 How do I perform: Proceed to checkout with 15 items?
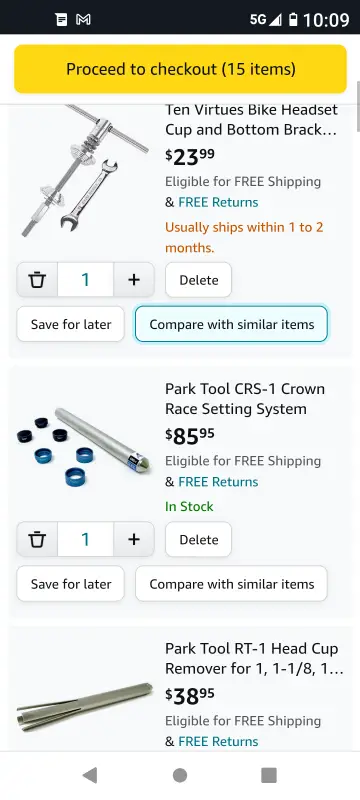[181, 69]
